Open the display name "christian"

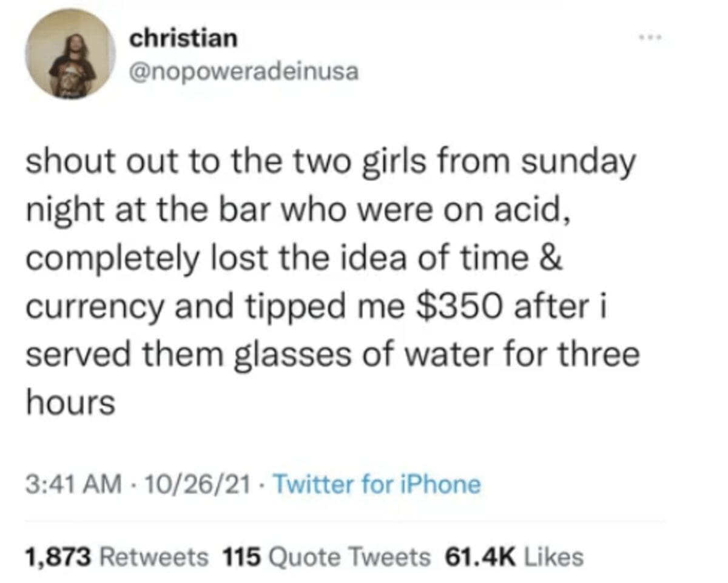(183, 39)
